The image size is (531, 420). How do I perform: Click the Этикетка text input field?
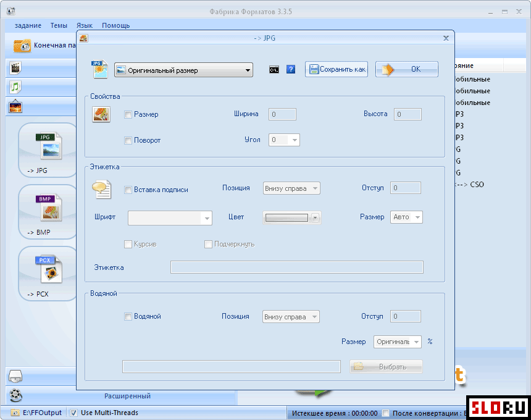coord(297,267)
